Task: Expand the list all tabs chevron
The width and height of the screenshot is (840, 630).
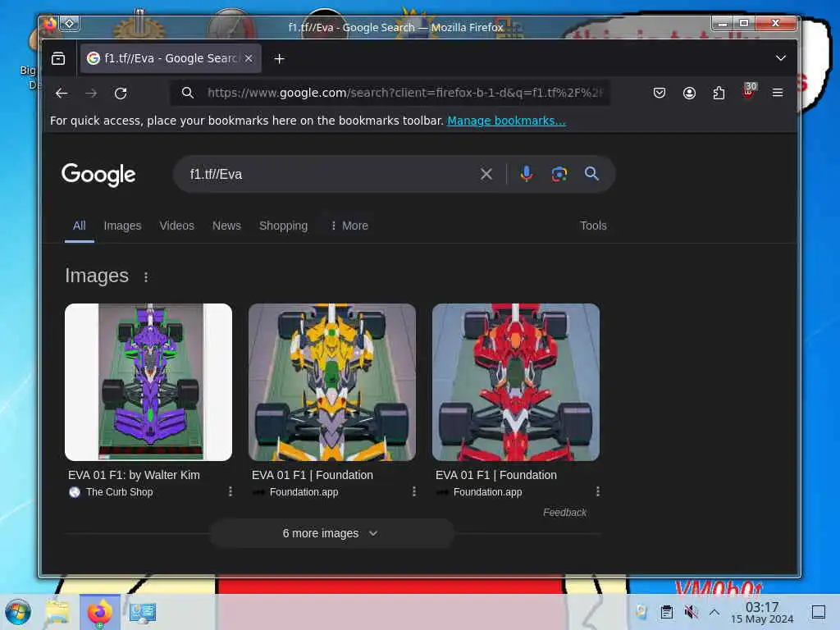Action: (781, 58)
